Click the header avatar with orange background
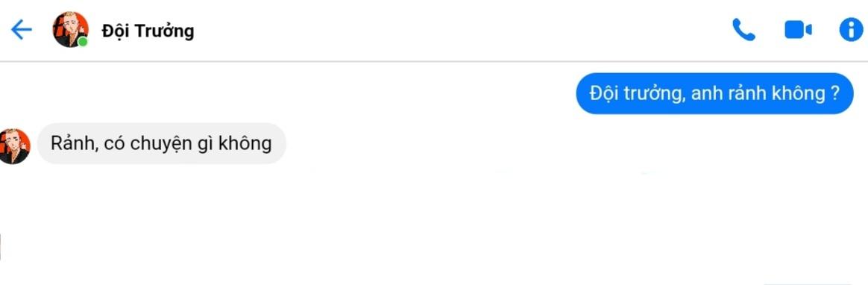The image size is (868, 285). click(x=70, y=30)
